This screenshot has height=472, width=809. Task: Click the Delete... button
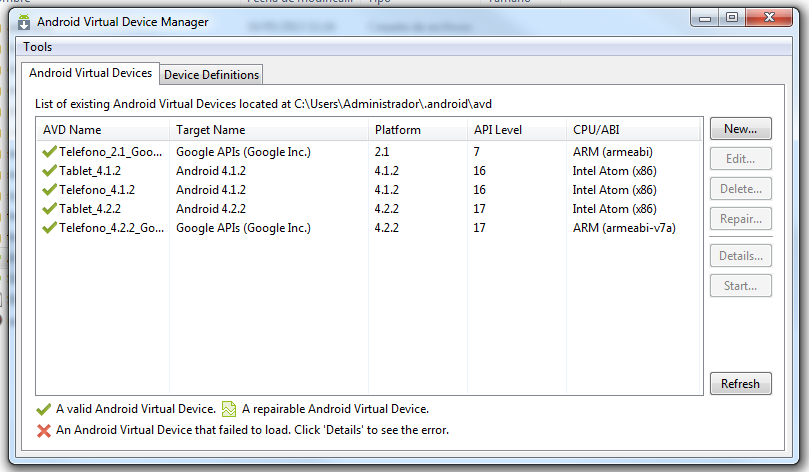click(740, 189)
